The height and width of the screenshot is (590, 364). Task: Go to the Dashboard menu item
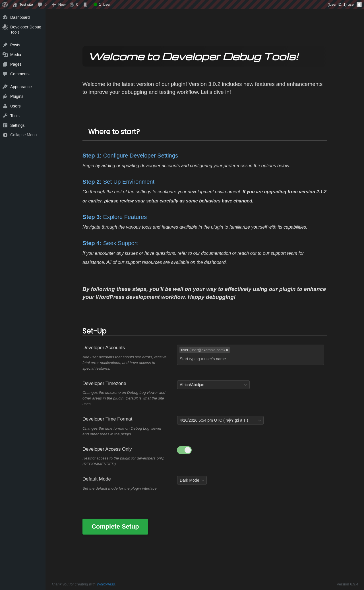coord(20,17)
